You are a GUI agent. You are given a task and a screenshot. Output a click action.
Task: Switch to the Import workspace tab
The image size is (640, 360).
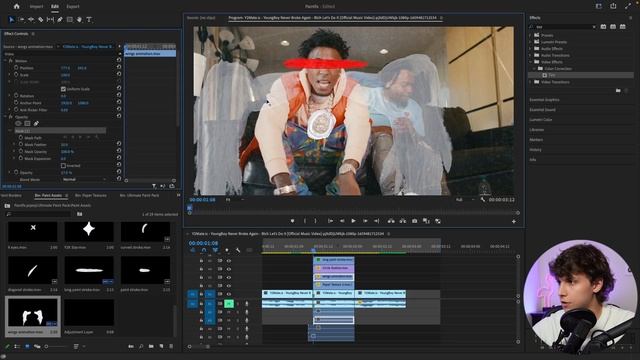[36, 7]
